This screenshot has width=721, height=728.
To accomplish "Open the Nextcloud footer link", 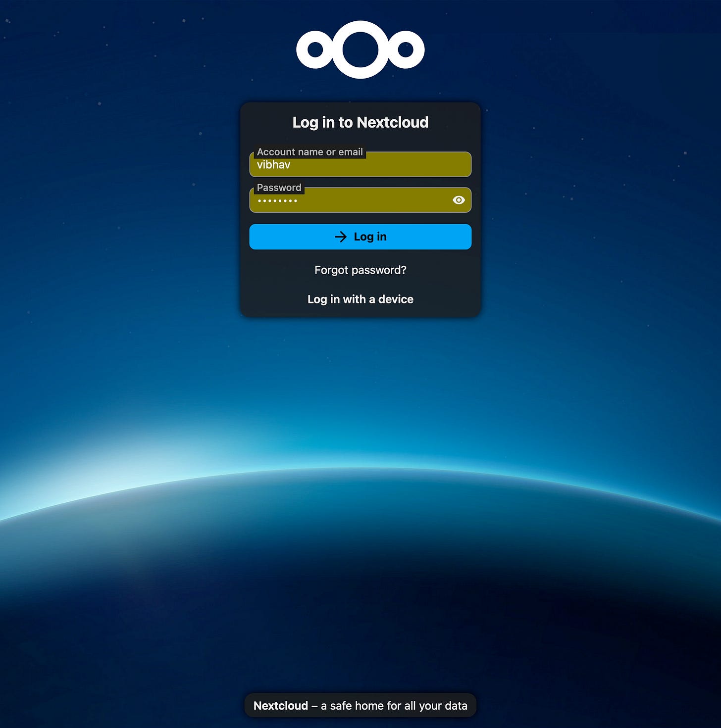I will [x=281, y=706].
